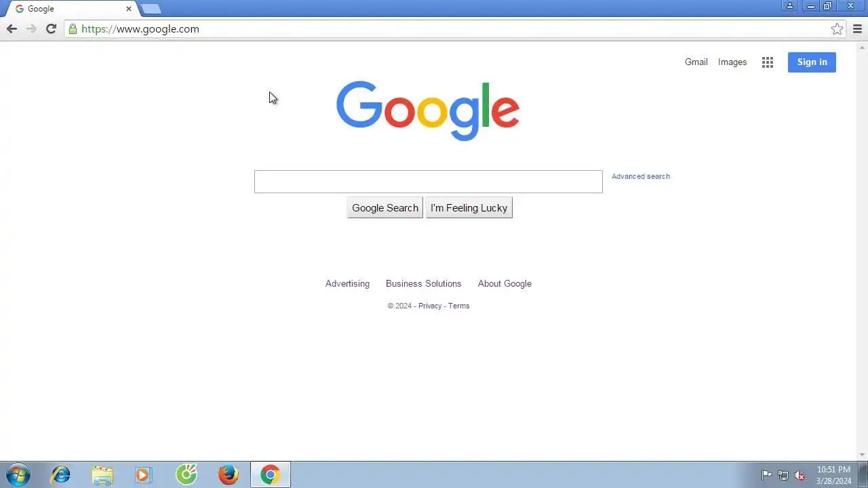Screen dimensions: 868x488
Task: Open the Images link
Action: tap(732, 62)
